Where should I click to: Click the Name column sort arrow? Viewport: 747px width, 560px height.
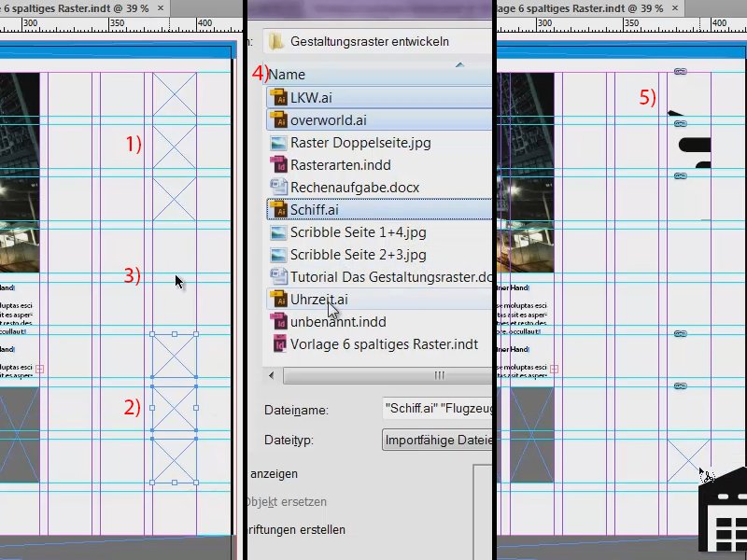(x=458, y=66)
